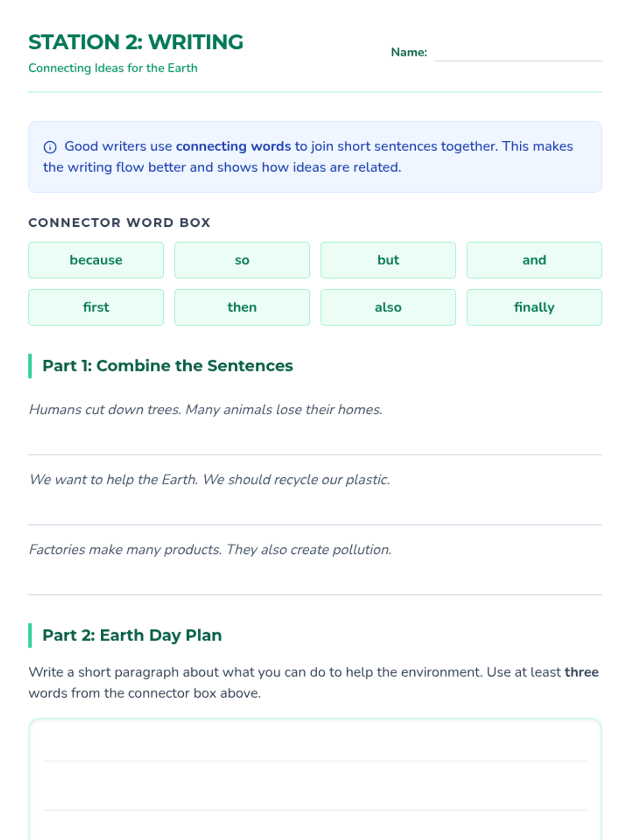The width and height of the screenshot is (630, 840).
Task: Click the Name input line
Action: [518, 53]
